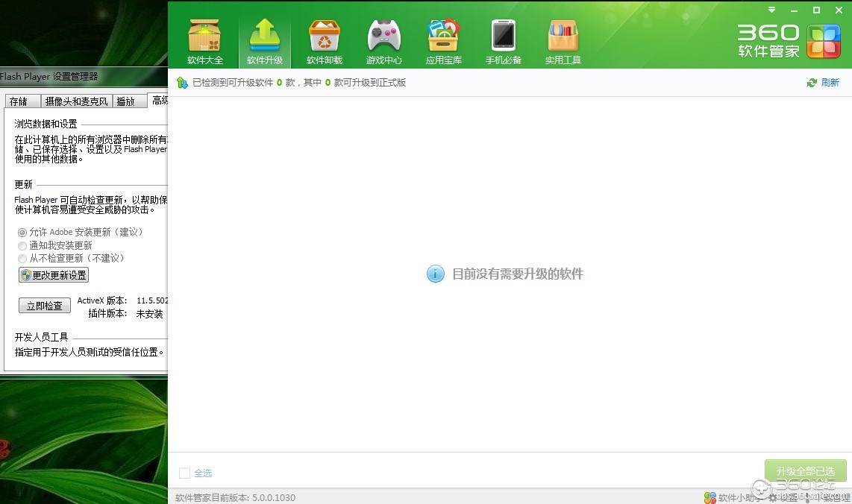
Task: Open 设置 via the gear icon
Action: pos(773,497)
